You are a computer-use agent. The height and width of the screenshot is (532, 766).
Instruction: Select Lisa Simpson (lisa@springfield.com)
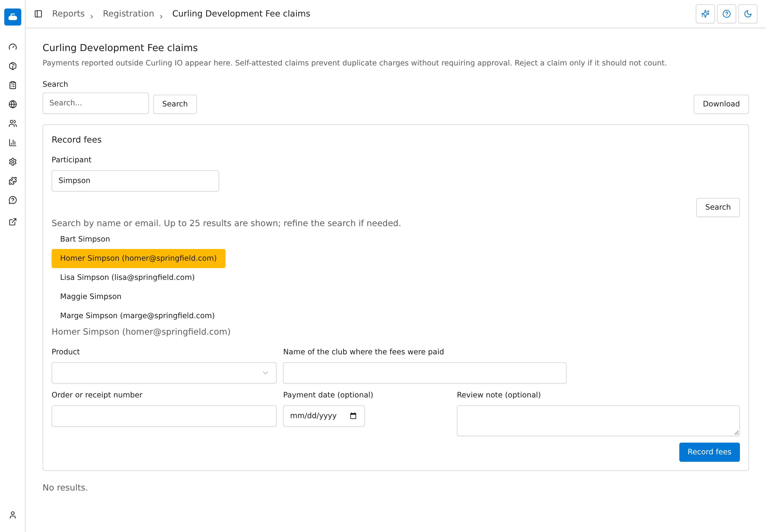pos(127,277)
